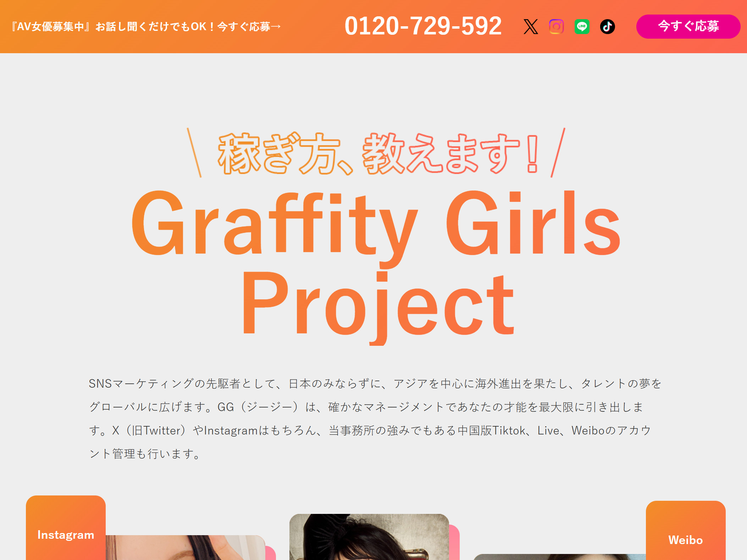Open the TikTok icon in header
747x560 pixels.
(x=607, y=27)
